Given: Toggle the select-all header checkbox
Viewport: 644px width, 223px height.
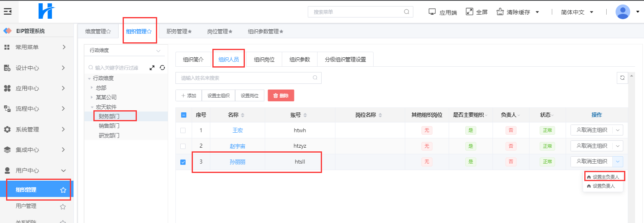Looking at the screenshot, I should click(183, 115).
